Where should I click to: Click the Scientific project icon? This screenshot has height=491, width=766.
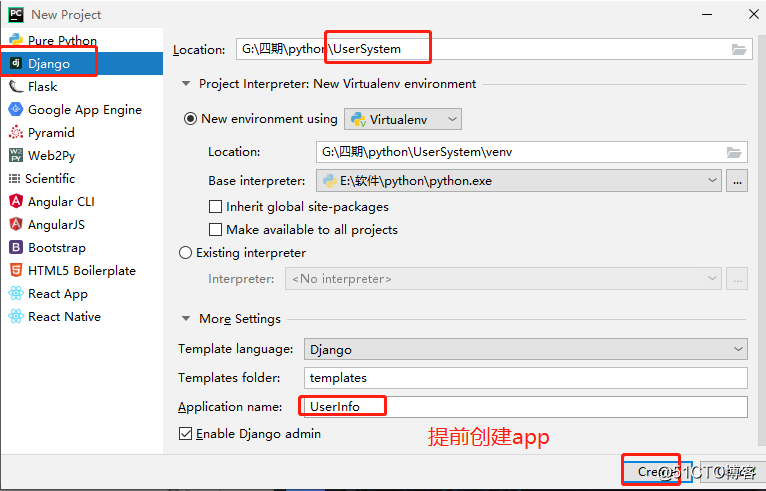click(x=15, y=178)
